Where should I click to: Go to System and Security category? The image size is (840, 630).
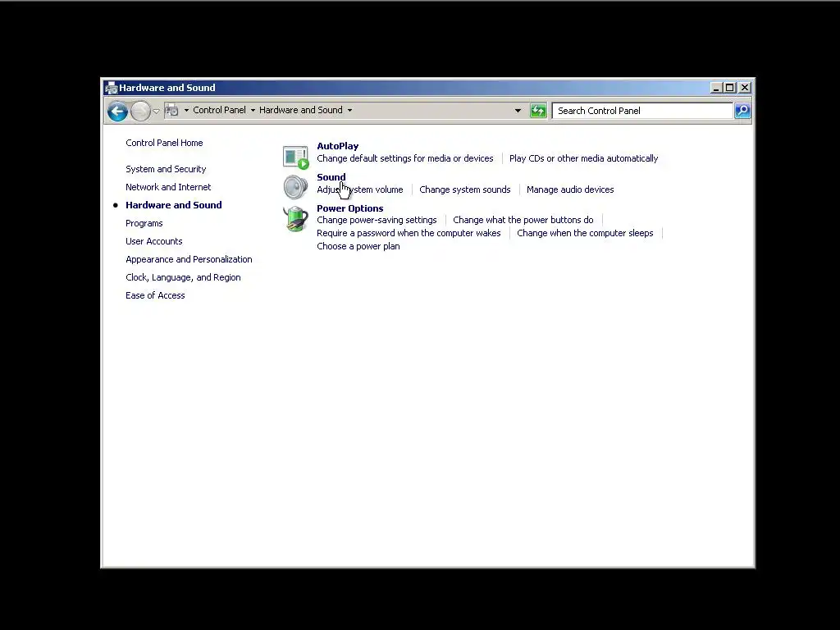[166, 169]
